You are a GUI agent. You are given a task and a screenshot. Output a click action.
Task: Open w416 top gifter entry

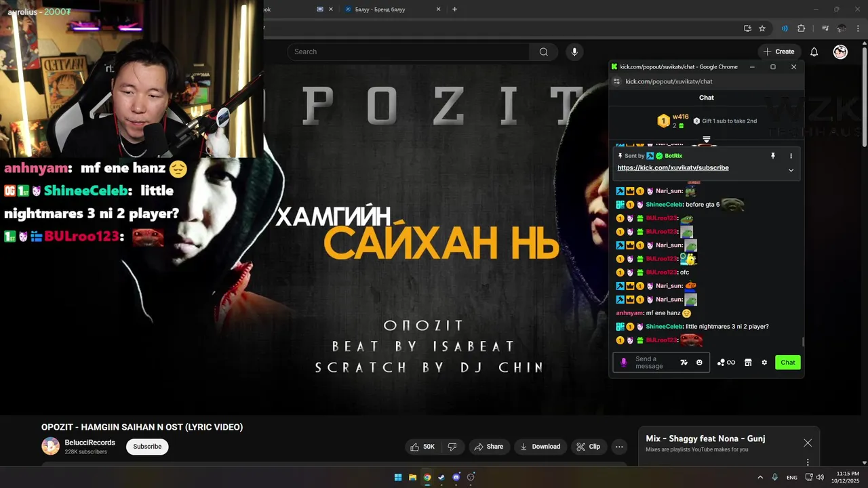click(x=673, y=121)
